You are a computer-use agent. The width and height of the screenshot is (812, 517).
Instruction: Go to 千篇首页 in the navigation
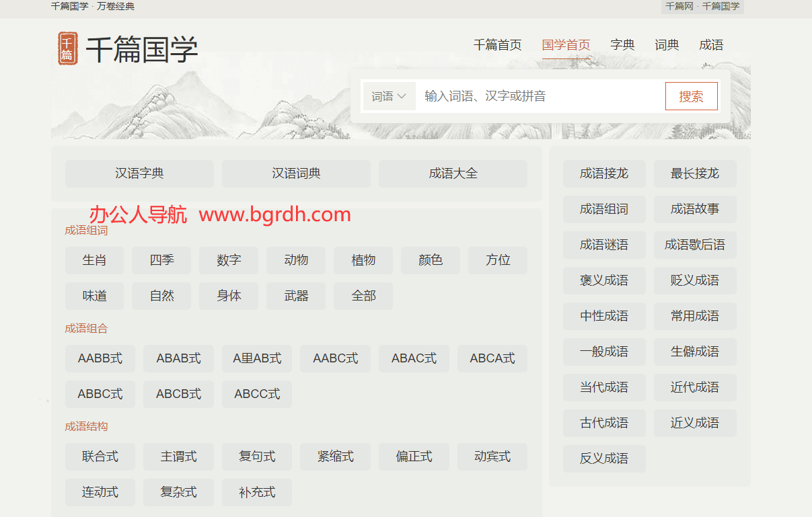tap(497, 45)
